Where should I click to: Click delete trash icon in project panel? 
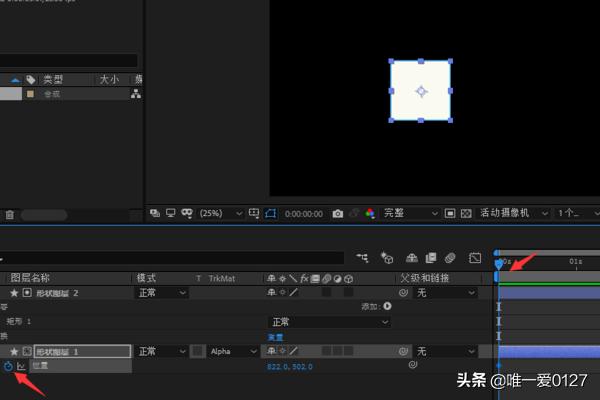(x=10, y=215)
